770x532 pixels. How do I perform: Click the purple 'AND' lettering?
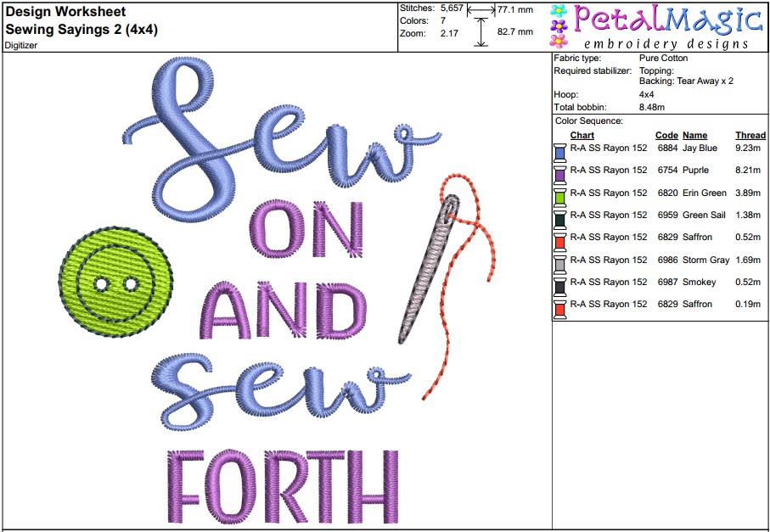[284, 312]
